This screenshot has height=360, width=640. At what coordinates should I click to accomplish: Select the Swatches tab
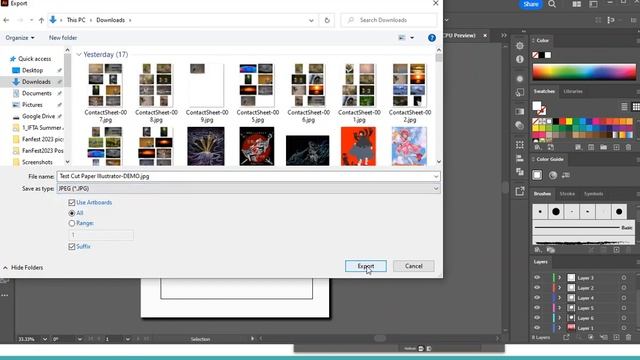pos(544,91)
